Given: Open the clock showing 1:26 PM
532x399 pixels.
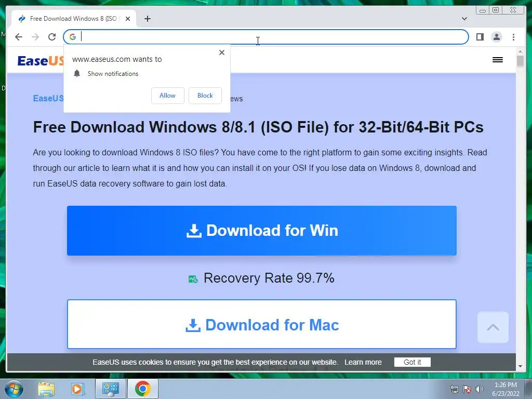Looking at the screenshot, I should tap(506, 389).
